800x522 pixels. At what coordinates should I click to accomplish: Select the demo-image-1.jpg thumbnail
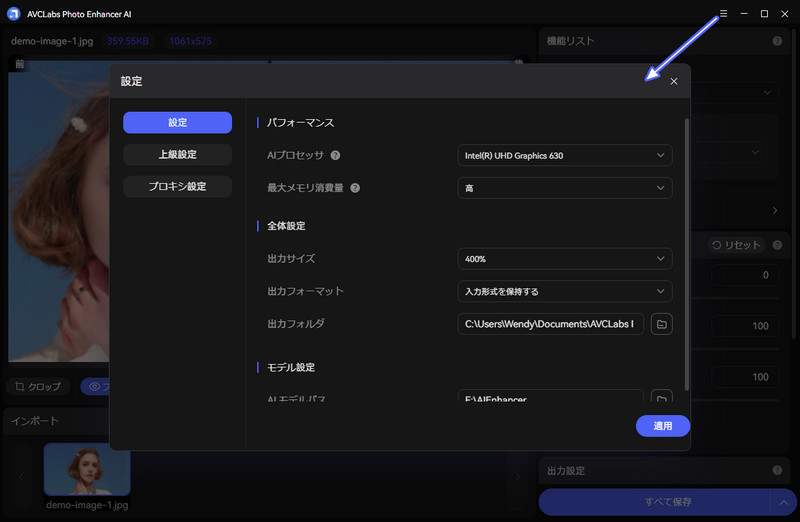coord(87,469)
